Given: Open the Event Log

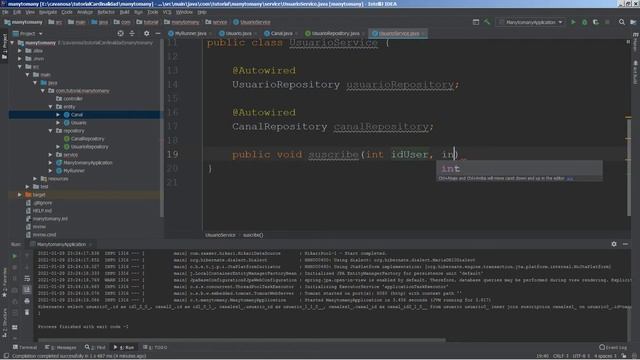Looking at the screenshot, I should [613, 347].
